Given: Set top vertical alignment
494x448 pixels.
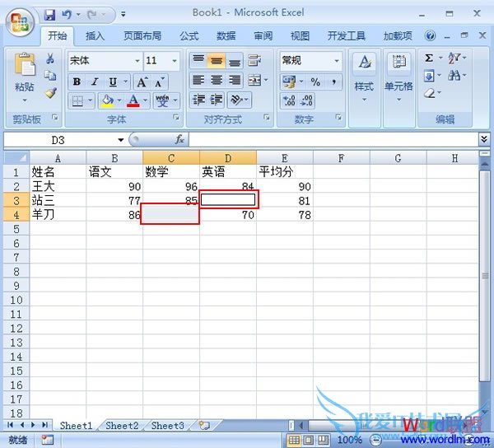Looking at the screenshot, I should 198,60.
